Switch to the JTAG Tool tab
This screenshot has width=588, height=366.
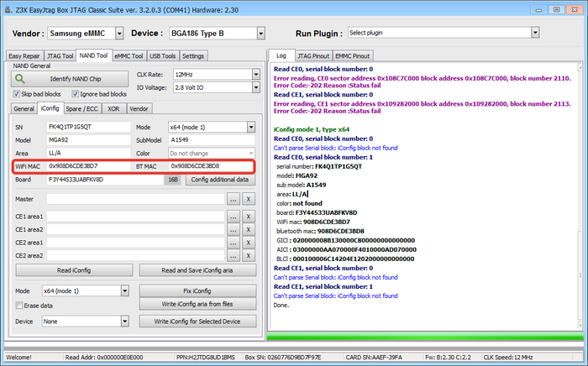coord(60,55)
